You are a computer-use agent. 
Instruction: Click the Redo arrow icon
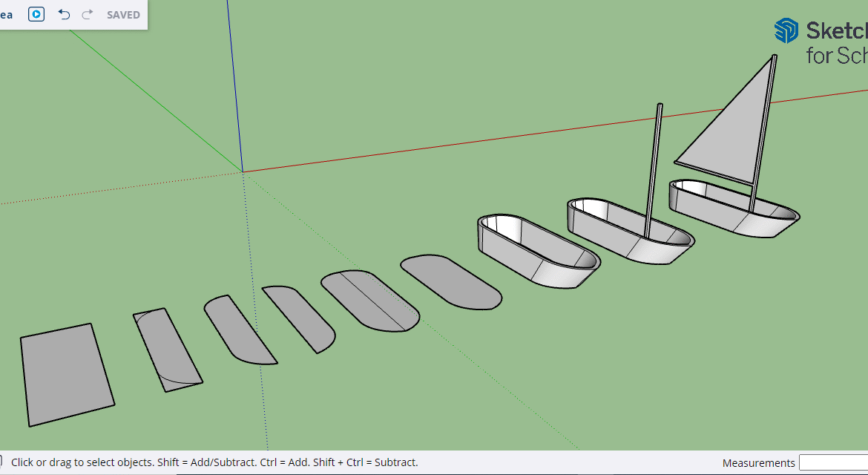pyautogui.click(x=87, y=14)
